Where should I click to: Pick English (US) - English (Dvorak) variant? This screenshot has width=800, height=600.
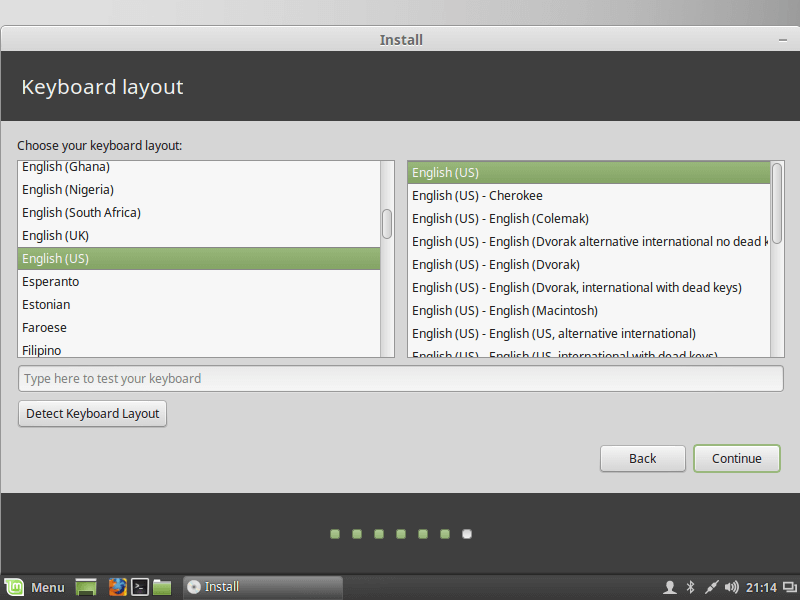coord(495,265)
